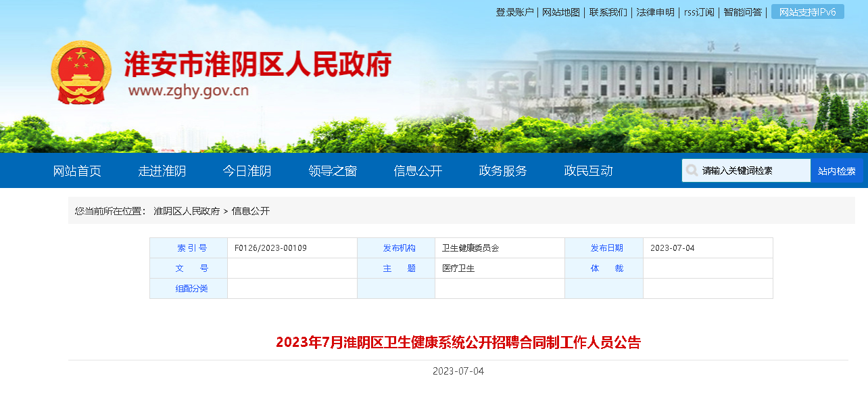Click 淮阴区人民政府 breadcrumb link

point(187,211)
